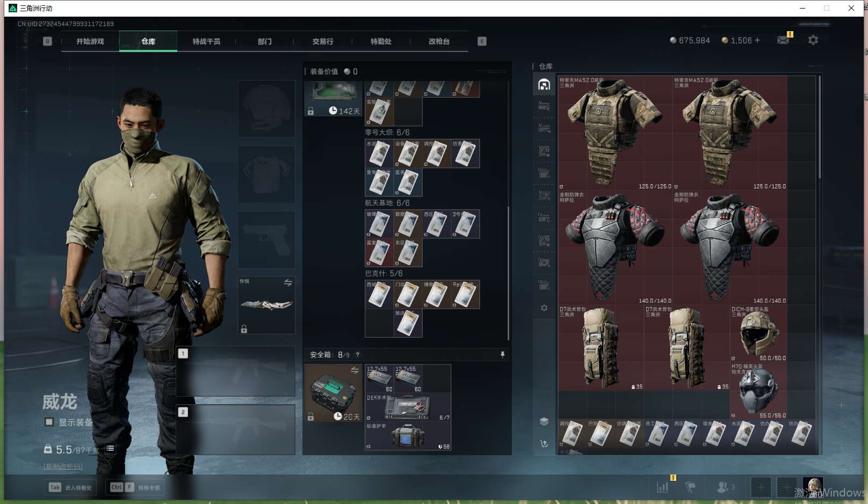Click the 装备价值 label
The width and height of the screenshot is (868, 504).
(x=324, y=71)
